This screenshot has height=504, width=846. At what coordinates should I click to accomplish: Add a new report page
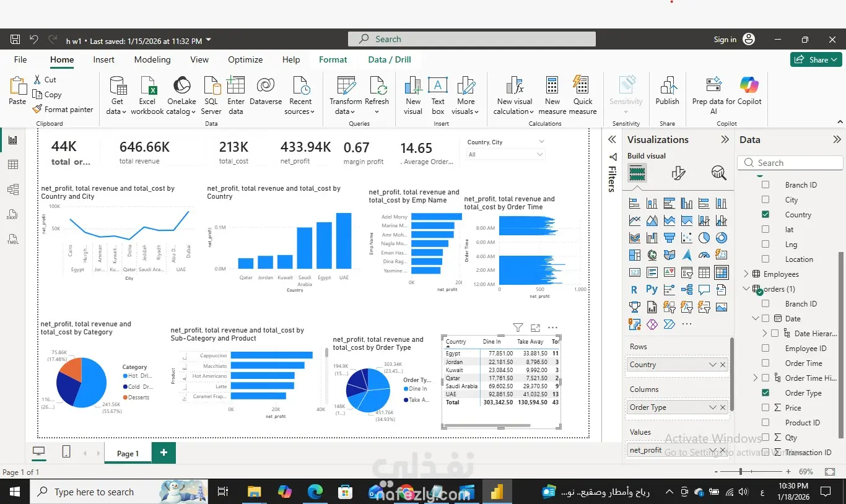(164, 453)
